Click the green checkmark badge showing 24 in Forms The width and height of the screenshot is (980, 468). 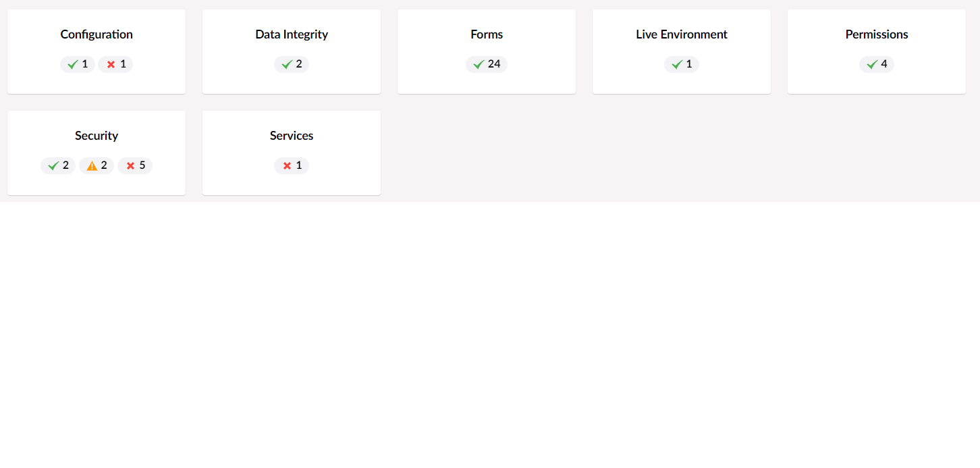[487, 64]
